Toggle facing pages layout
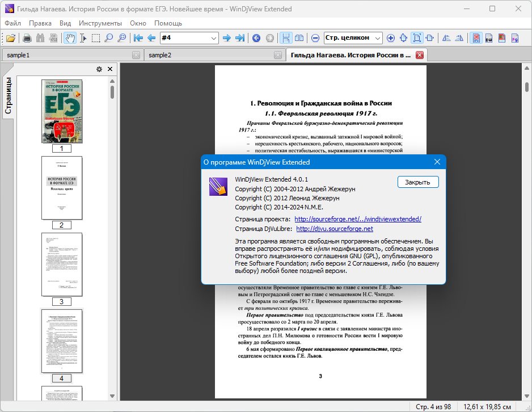 point(299,38)
